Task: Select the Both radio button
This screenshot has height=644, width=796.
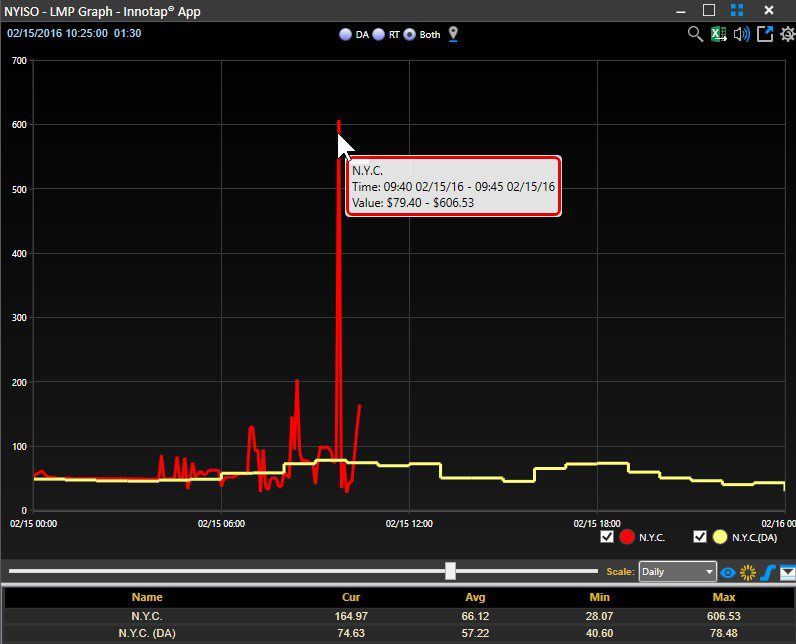Action: pos(409,35)
